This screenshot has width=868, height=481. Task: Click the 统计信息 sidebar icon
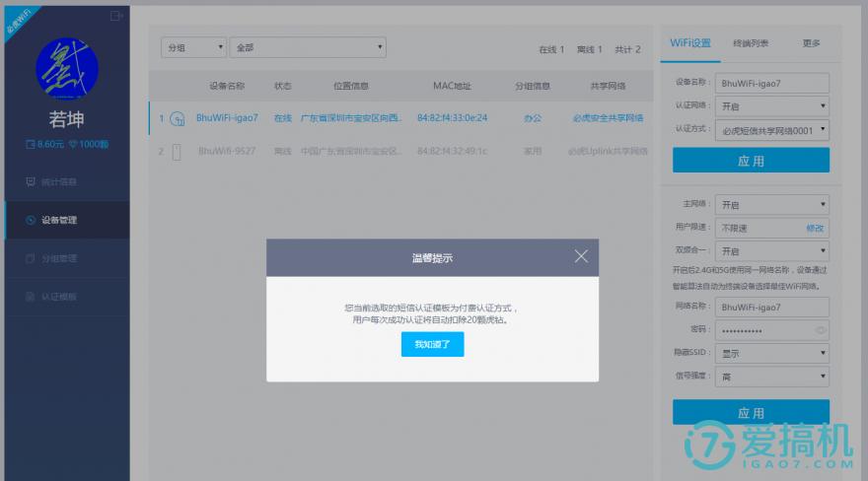pyautogui.click(x=31, y=182)
